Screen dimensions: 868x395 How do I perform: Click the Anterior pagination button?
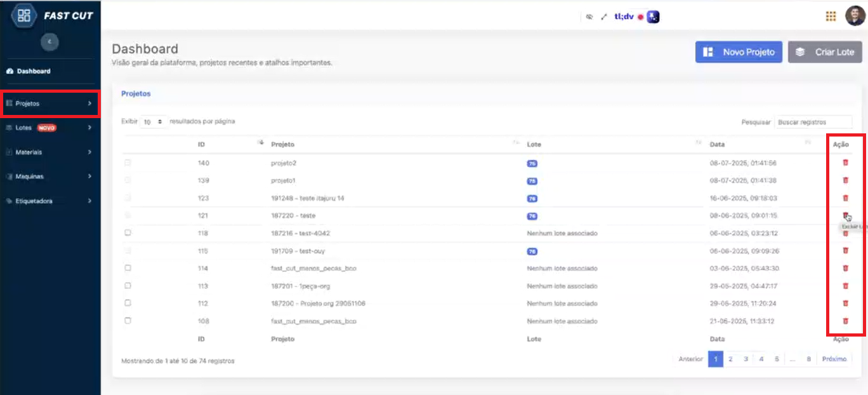coord(691,359)
